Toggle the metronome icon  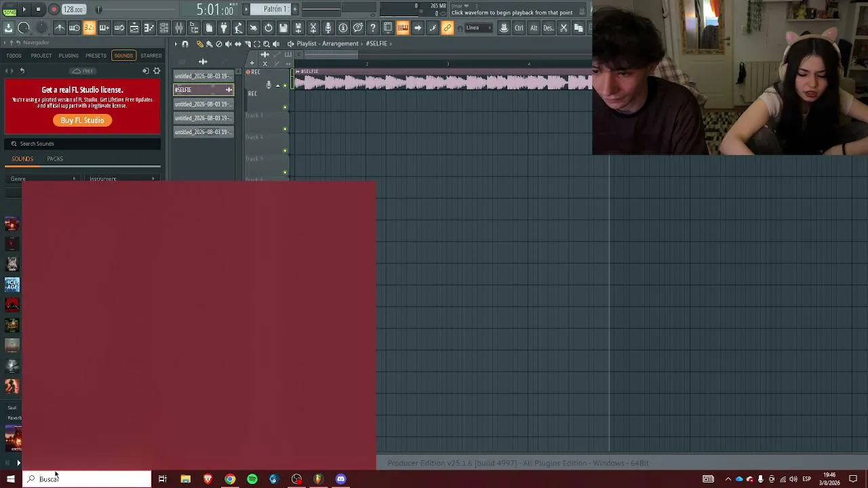pyautogui.click(x=60, y=28)
